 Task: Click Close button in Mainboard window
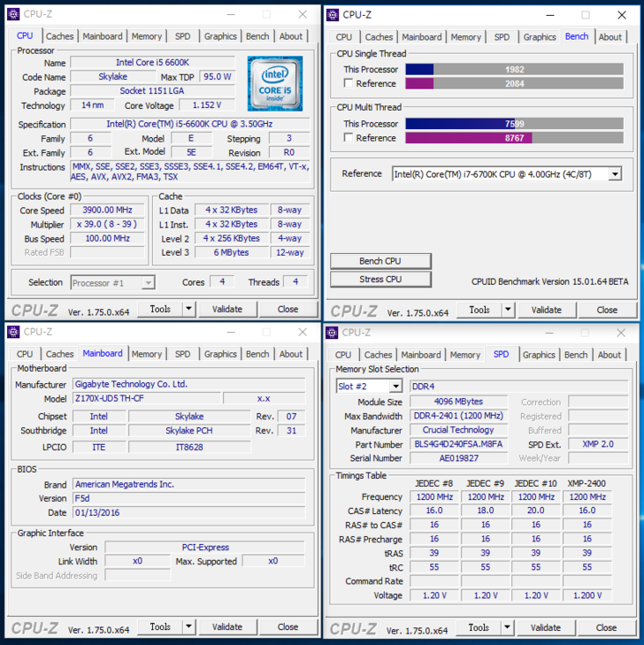point(287,627)
